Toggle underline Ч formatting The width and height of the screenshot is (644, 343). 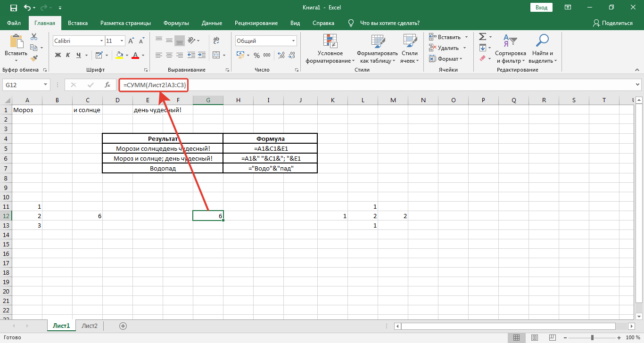point(79,55)
